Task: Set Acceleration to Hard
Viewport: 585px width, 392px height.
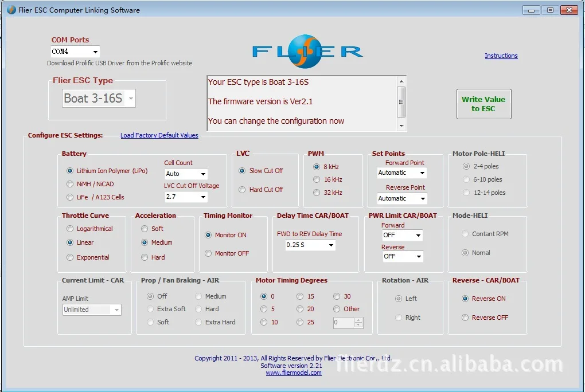Action: (153, 257)
